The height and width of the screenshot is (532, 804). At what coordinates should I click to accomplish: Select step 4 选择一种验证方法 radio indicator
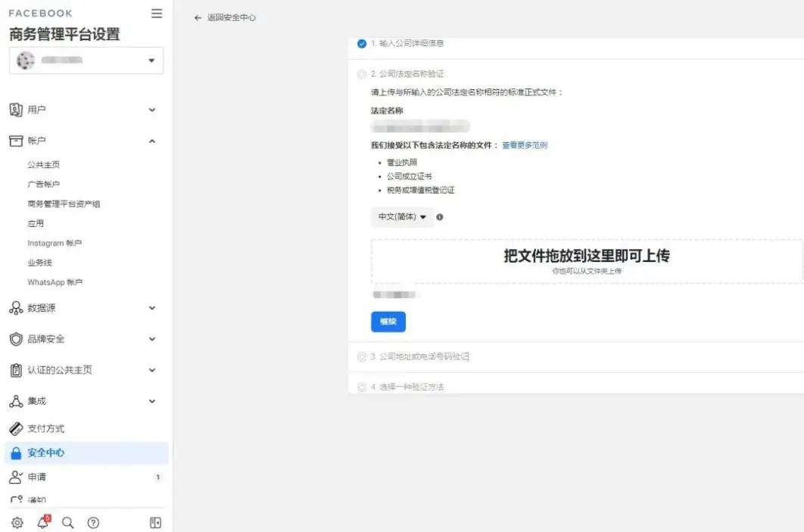tap(363, 386)
